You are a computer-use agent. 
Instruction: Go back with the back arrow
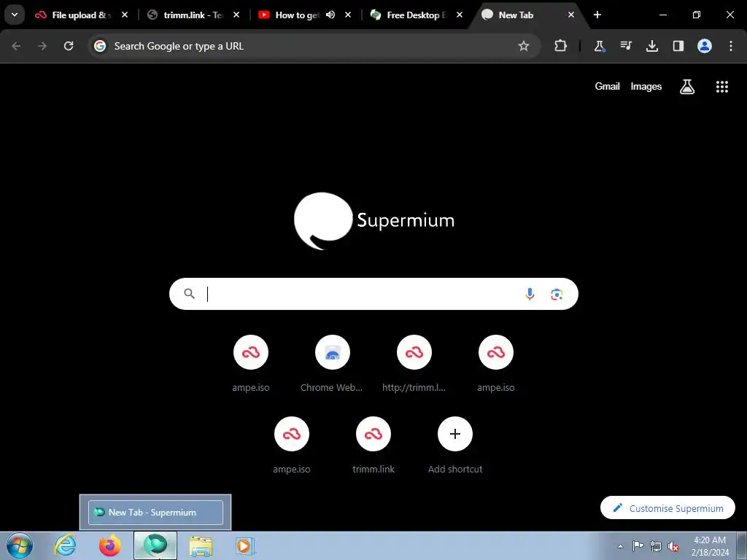coord(16,46)
